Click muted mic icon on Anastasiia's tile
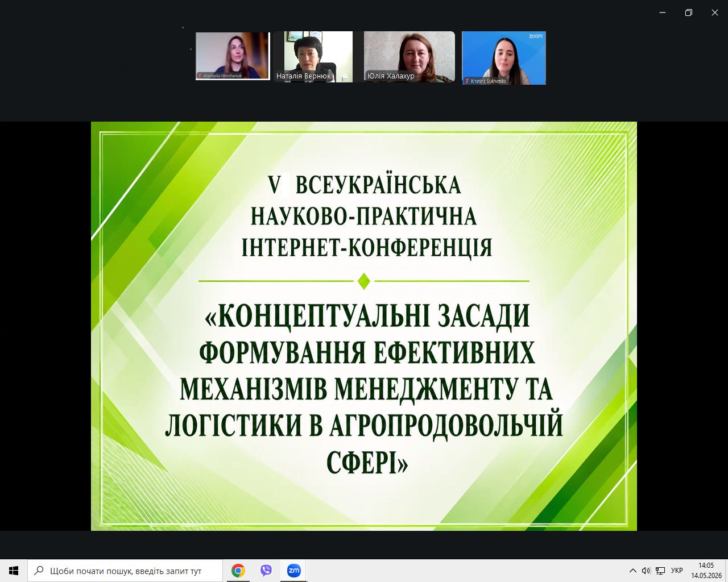728x582 pixels. pyautogui.click(x=200, y=75)
